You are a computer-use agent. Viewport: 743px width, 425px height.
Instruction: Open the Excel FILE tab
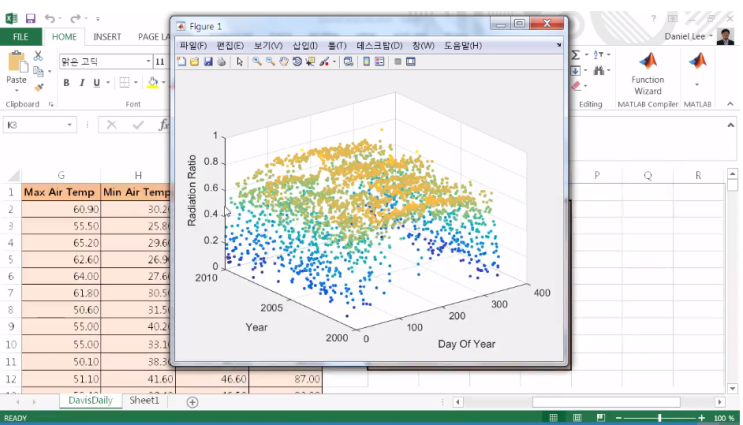(x=20, y=36)
